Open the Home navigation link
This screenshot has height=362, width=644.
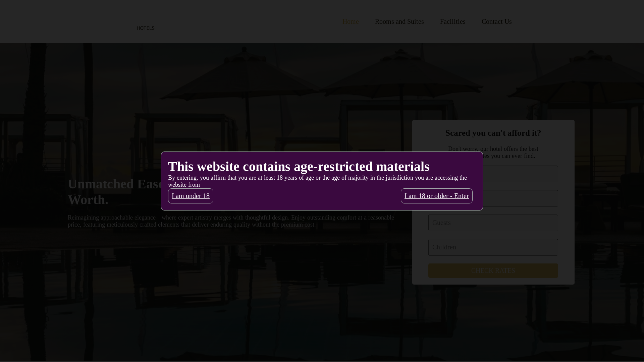point(351,21)
